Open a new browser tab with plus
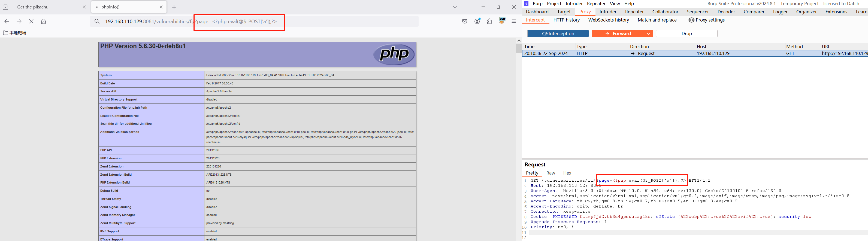This screenshot has width=868, height=241. click(174, 7)
